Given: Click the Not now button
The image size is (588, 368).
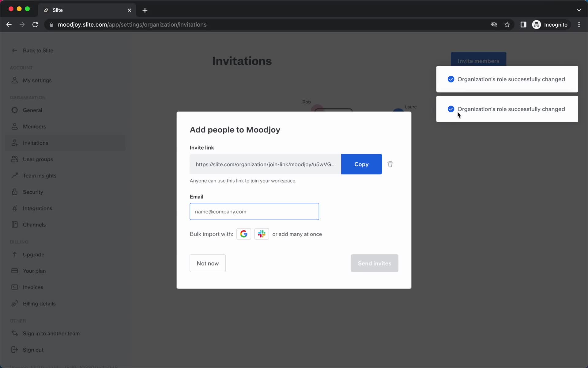Looking at the screenshot, I should coord(208,263).
